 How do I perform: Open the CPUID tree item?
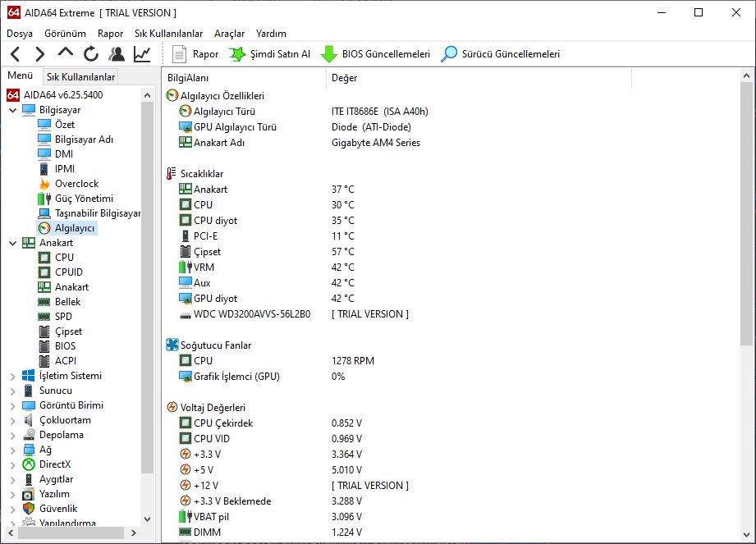(x=68, y=272)
